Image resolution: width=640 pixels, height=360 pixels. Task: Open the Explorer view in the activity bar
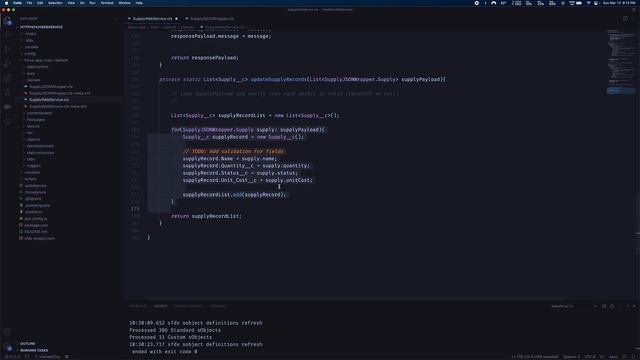(7, 22)
